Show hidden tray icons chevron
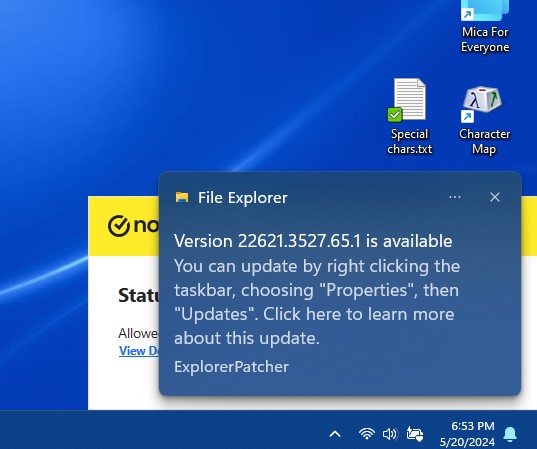Image resolution: width=537 pixels, height=449 pixels. coord(335,434)
